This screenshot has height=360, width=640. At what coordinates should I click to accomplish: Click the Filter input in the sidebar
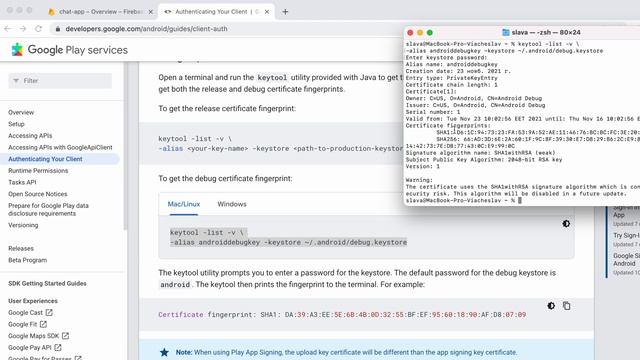(60, 81)
